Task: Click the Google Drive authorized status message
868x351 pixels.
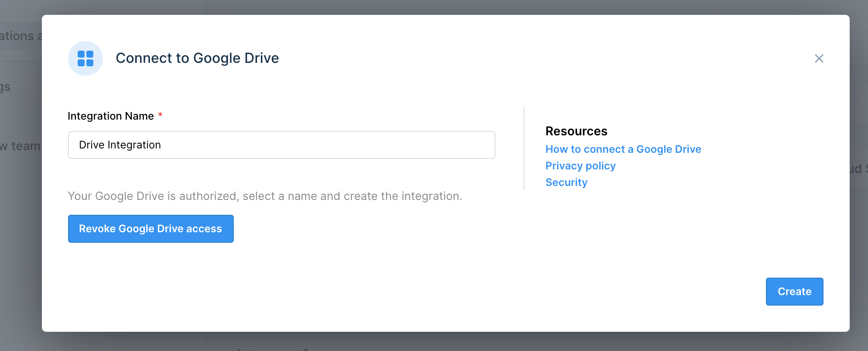Action: click(x=265, y=196)
